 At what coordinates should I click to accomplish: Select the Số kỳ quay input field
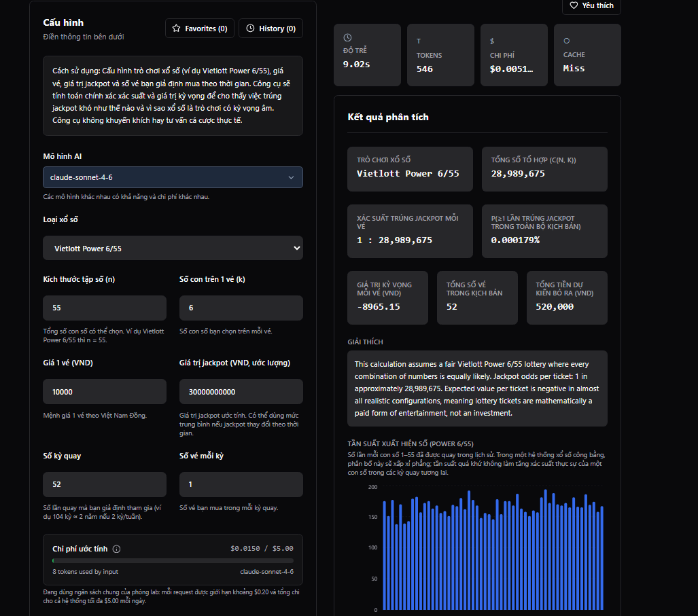pos(104,484)
